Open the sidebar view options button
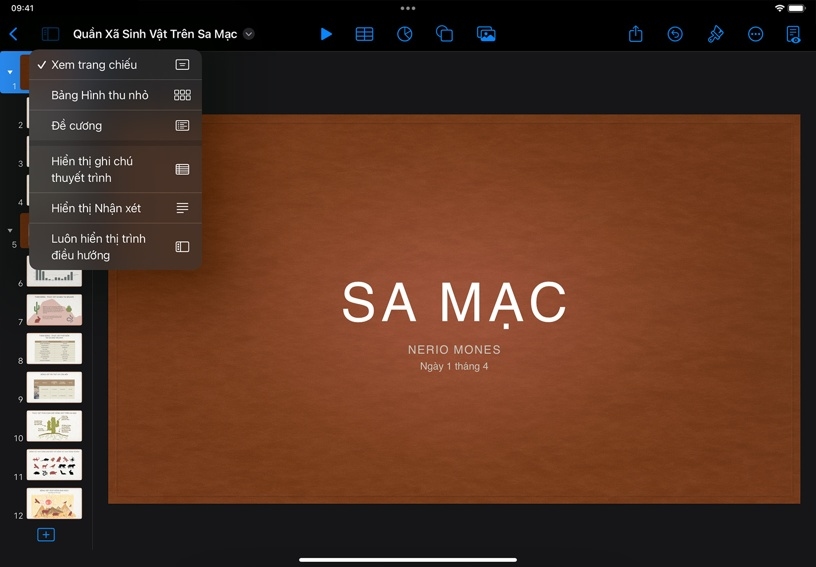 tap(50, 34)
